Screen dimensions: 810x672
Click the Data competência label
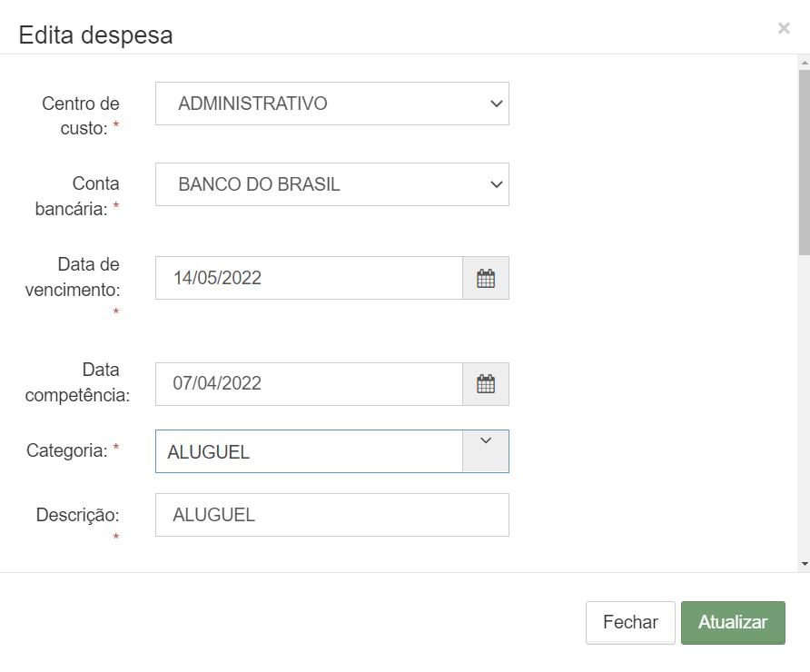coord(77,382)
